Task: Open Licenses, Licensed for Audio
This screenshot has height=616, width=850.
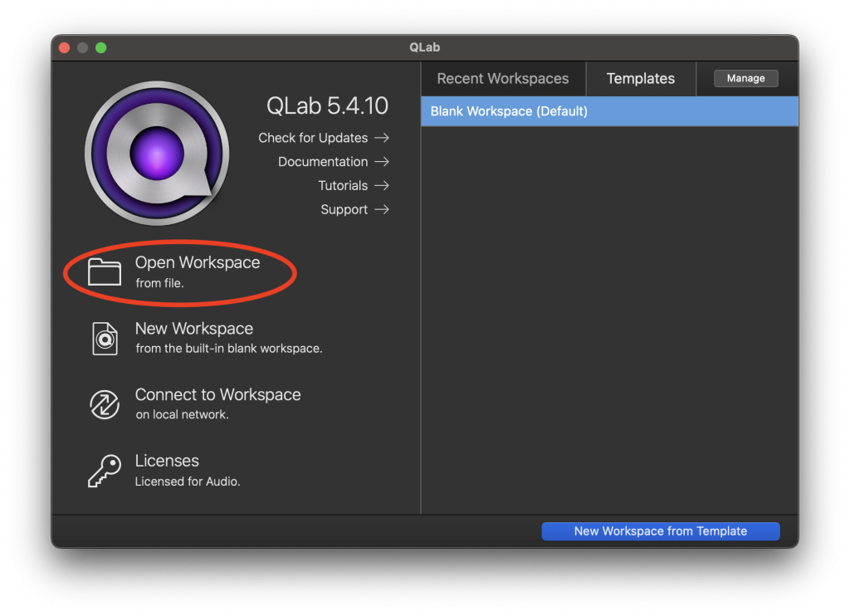Action: point(164,471)
